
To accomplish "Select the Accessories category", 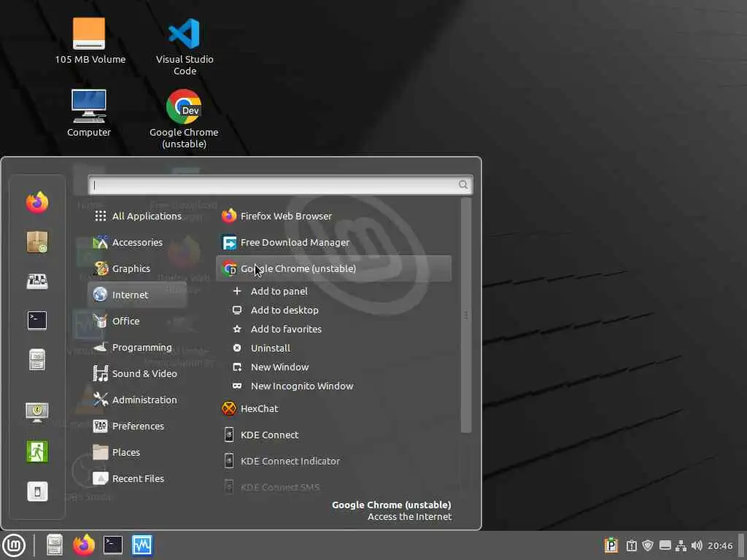I will pos(137,242).
